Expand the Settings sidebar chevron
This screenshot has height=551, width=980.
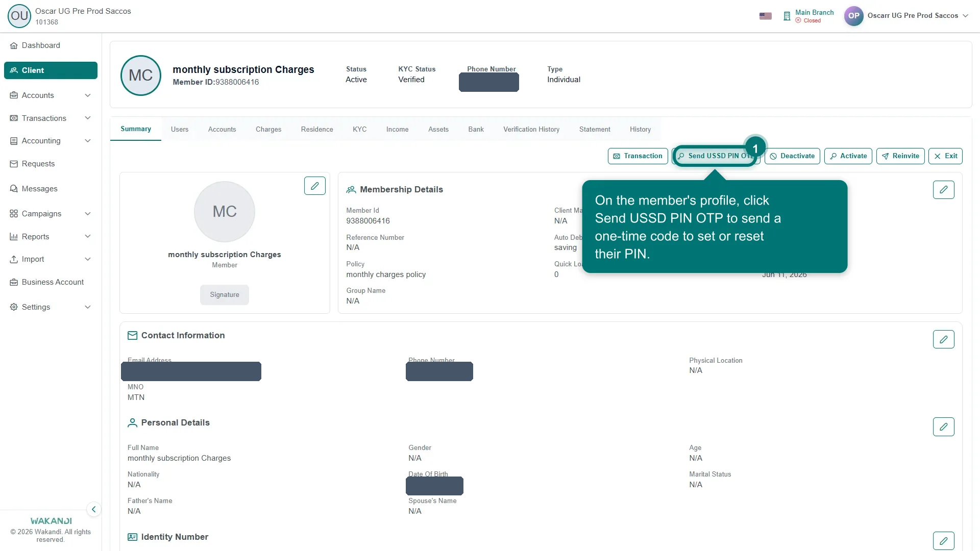[x=88, y=307]
